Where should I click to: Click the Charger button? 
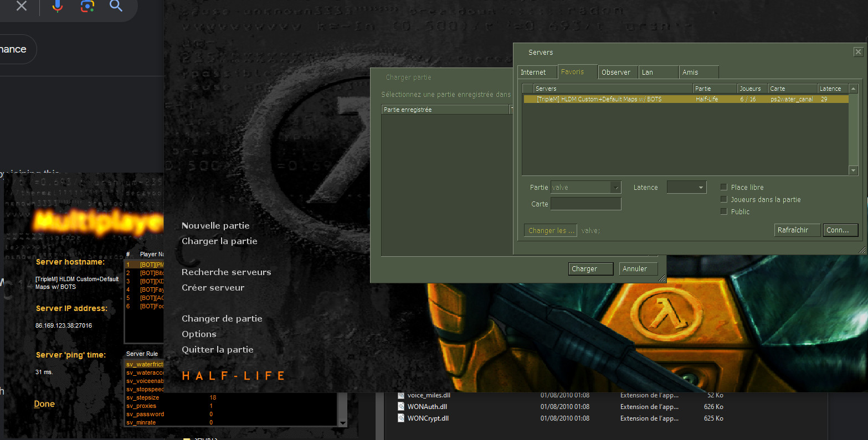[x=591, y=269]
